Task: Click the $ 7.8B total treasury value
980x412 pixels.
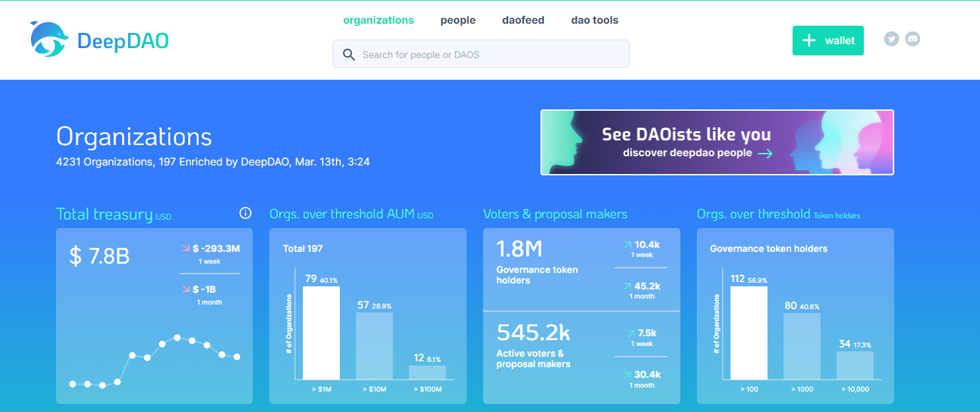Action: coord(99,256)
